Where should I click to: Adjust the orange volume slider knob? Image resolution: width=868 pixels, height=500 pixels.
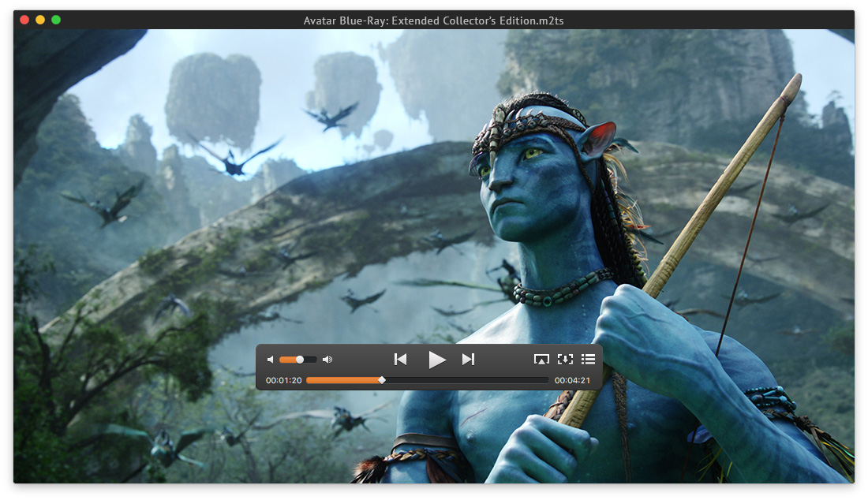coord(300,360)
